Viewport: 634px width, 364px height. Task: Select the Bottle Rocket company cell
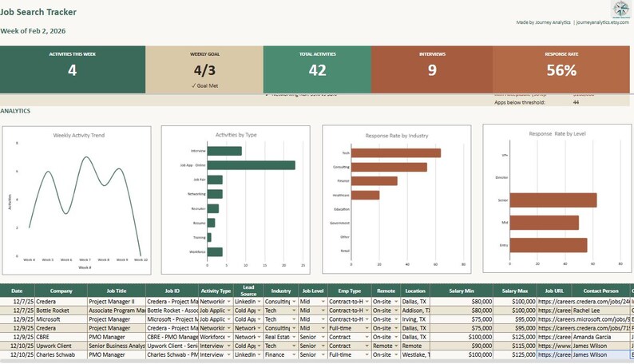coord(61,311)
